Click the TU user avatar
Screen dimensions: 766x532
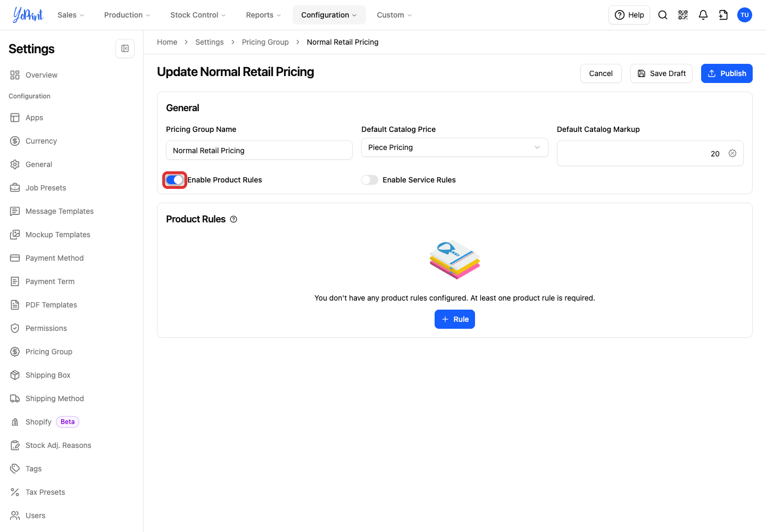pyautogui.click(x=745, y=15)
